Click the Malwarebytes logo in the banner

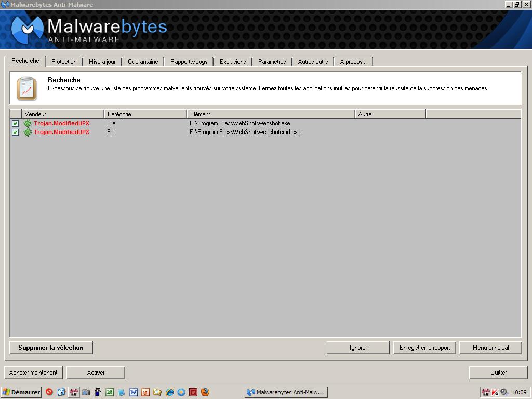click(x=28, y=29)
